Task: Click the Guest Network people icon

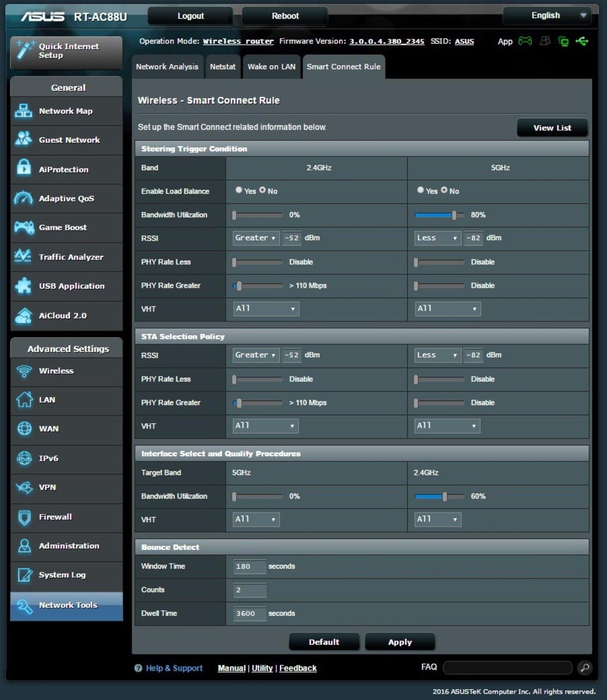Action: (x=23, y=139)
